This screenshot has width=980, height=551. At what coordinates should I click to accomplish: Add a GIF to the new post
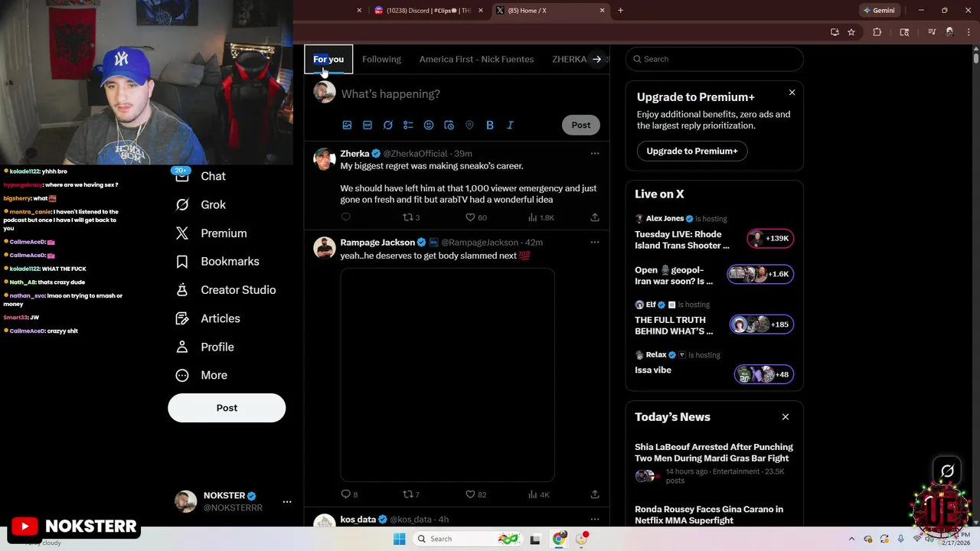click(x=367, y=125)
